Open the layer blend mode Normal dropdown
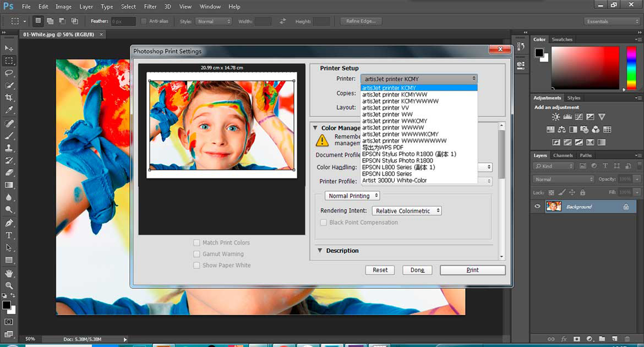Screen dimensions: 644x347 click(x=564, y=179)
